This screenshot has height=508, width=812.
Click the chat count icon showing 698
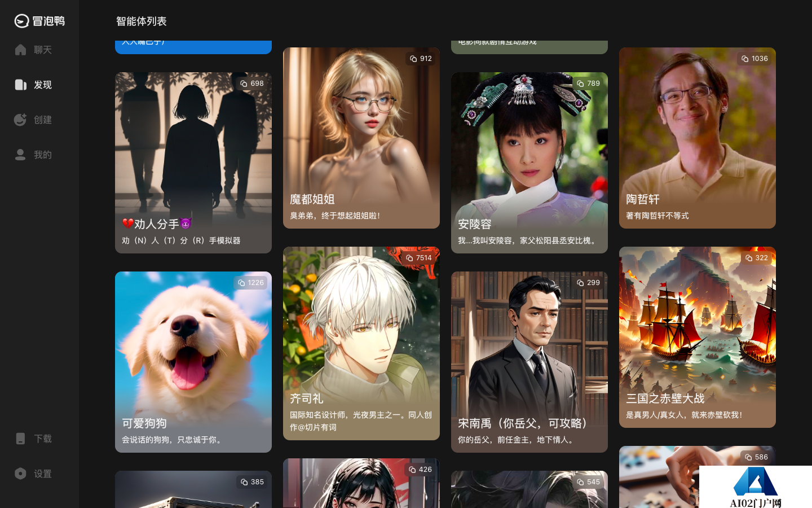point(244,84)
